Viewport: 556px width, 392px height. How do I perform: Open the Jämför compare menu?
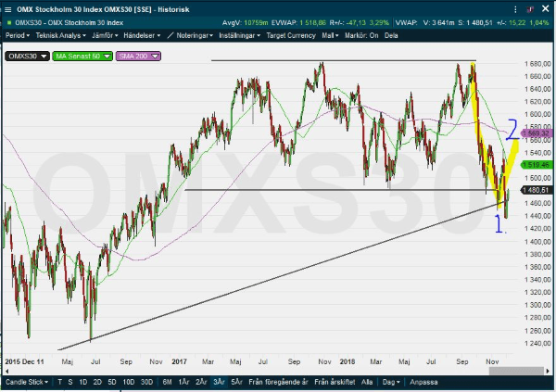105,35
